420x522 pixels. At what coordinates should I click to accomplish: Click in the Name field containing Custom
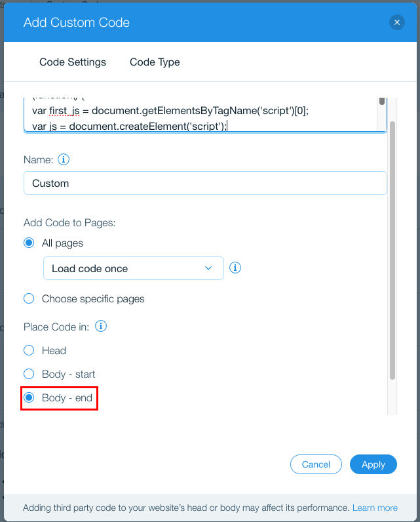[205, 183]
